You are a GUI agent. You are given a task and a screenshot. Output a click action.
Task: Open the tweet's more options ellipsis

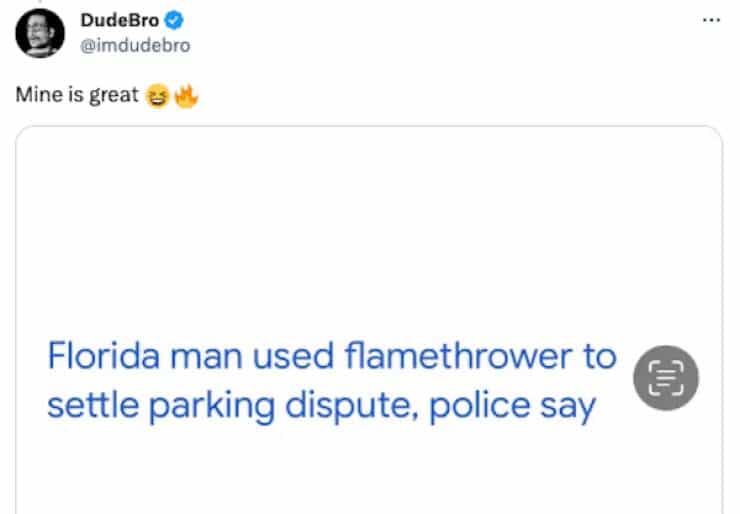[x=711, y=20]
